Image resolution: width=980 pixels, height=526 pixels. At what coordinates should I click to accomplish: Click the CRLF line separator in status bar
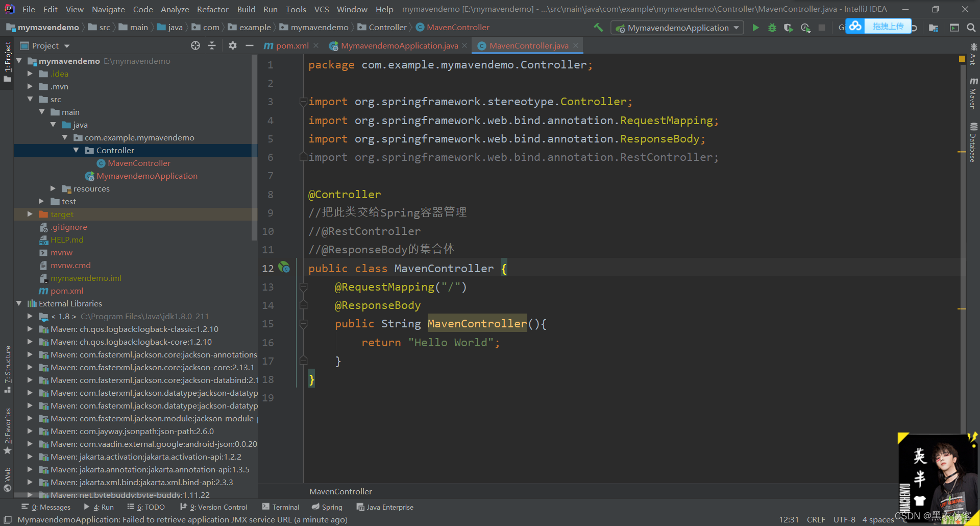pyautogui.click(x=816, y=520)
